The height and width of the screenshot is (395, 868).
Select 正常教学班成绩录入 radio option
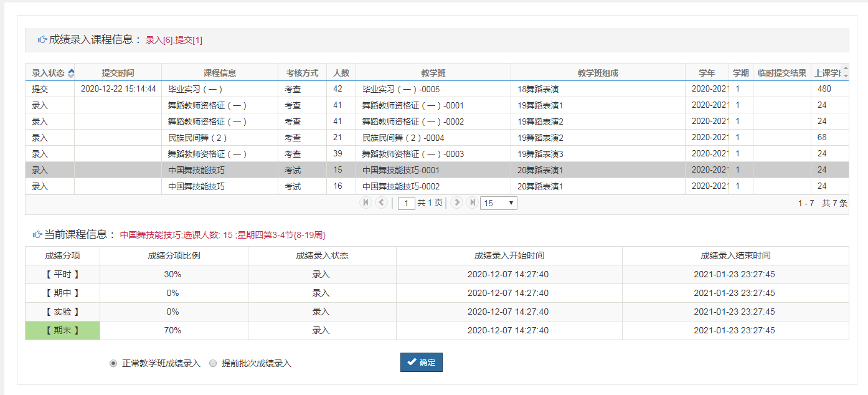(113, 363)
